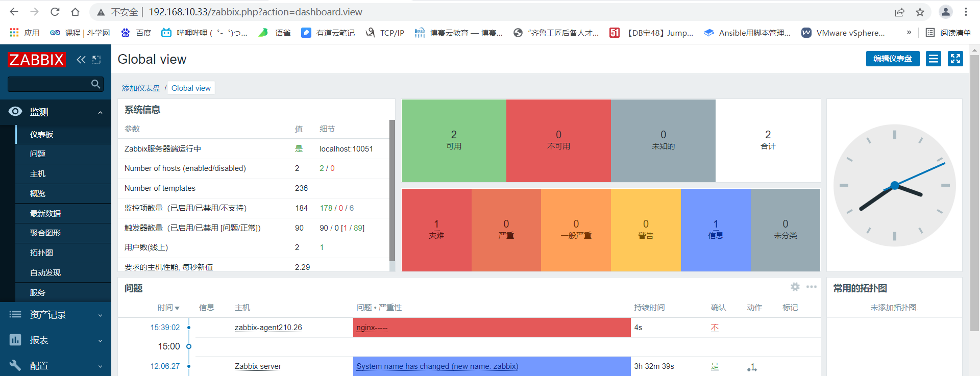Open host zabbix-agent210.26 link
The width and height of the screenshot is (980, 376).
coord(268,328)
